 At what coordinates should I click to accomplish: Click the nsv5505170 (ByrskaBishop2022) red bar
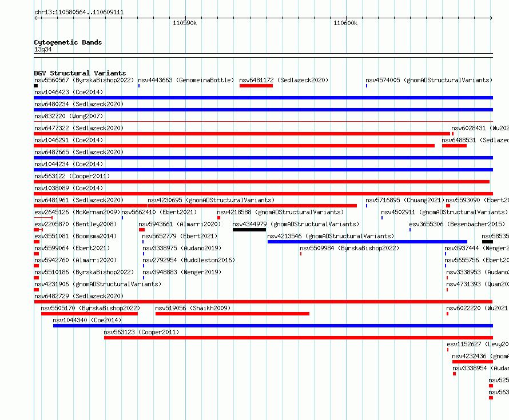[89, 314]
